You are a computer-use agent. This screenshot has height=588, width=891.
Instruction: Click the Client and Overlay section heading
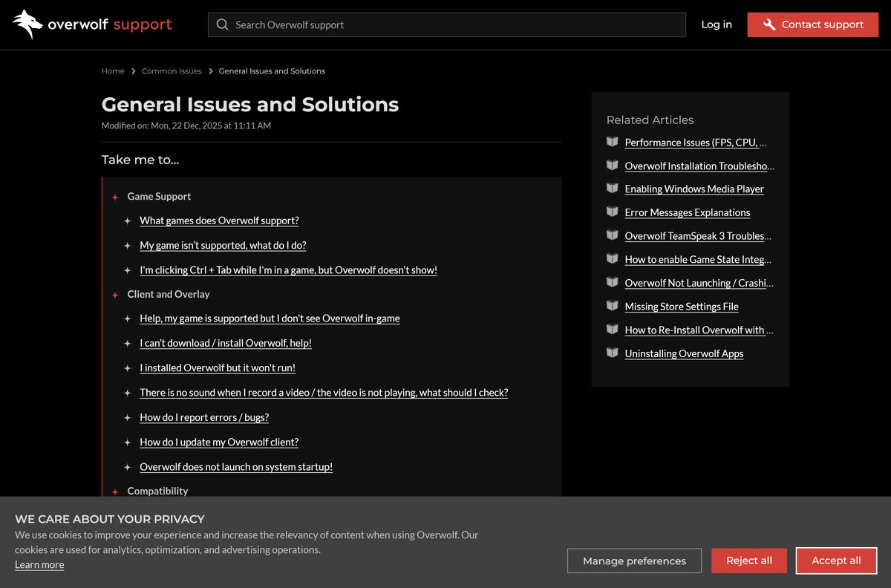tap(169, 294)
